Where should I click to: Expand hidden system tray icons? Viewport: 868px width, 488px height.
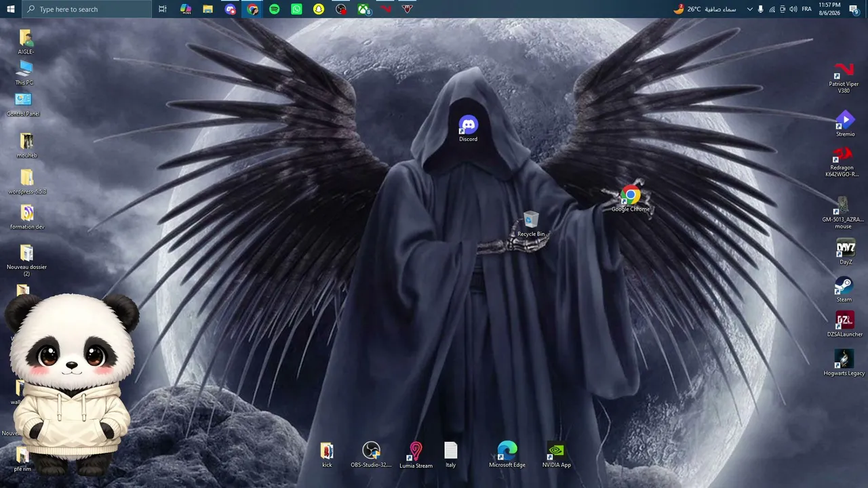click(749, 9)
